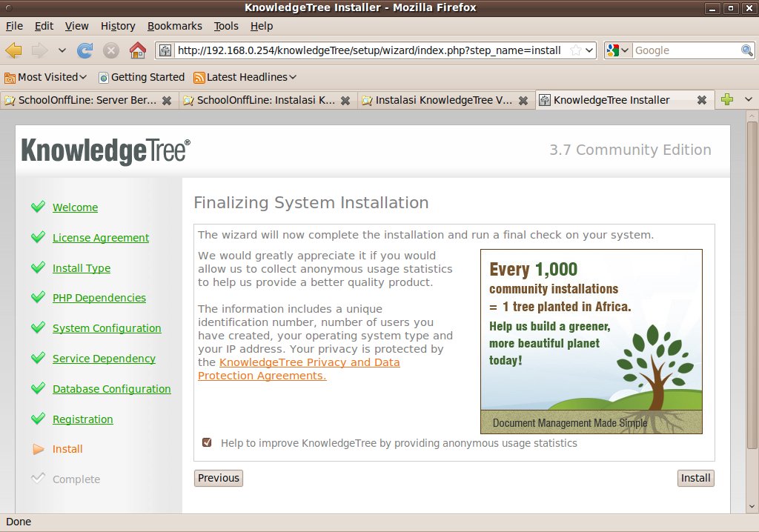The width and height of the screenshot is (759, 532).
Task: Go to Database Configuration step
Action: point(111,389)
